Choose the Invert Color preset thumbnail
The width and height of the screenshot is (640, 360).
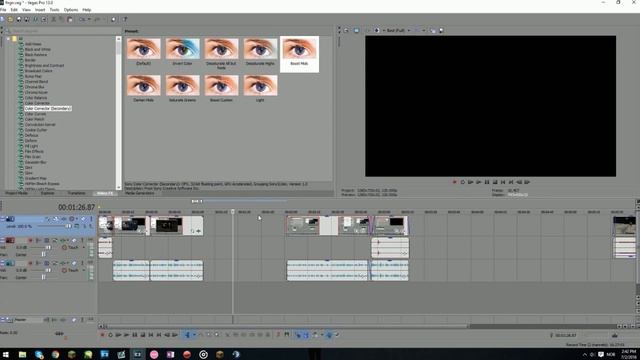click(182, 49)
